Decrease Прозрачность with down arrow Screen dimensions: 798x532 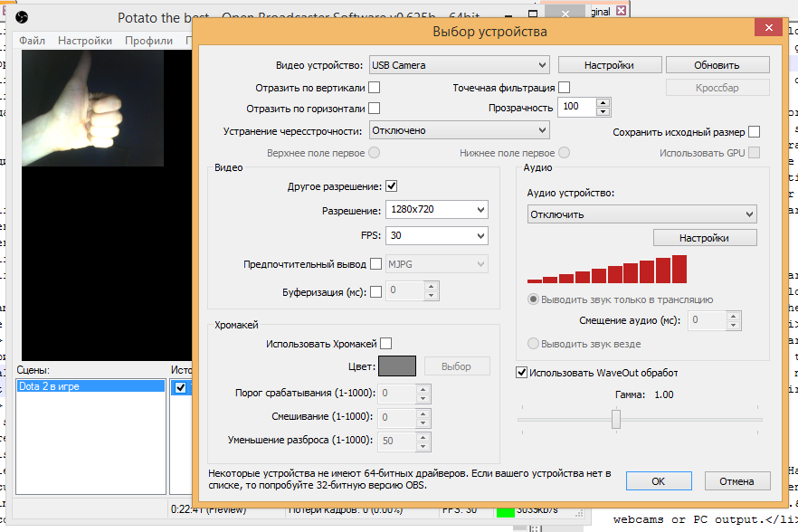point(603,111)
